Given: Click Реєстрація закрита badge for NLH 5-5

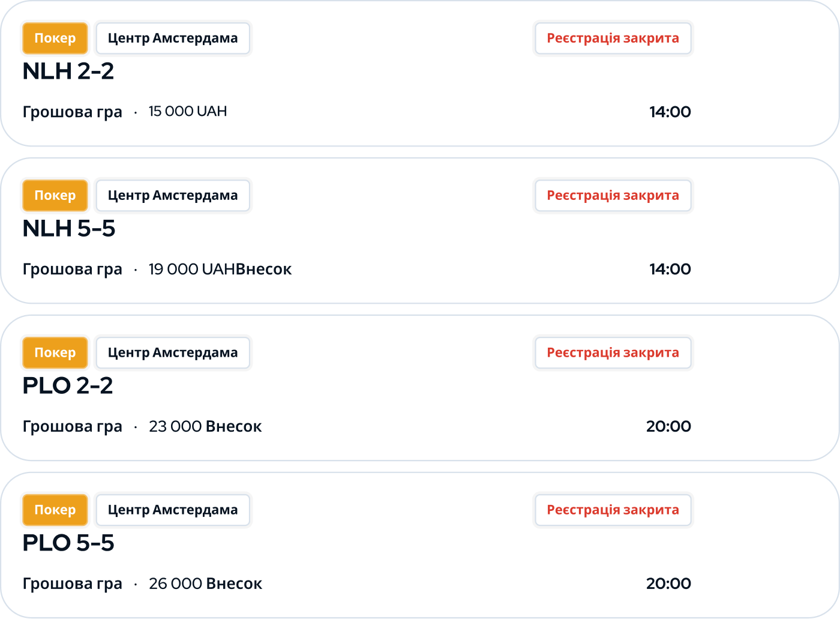Looking at the screenshot, I should pyautogui.click(x=613, y=196).
